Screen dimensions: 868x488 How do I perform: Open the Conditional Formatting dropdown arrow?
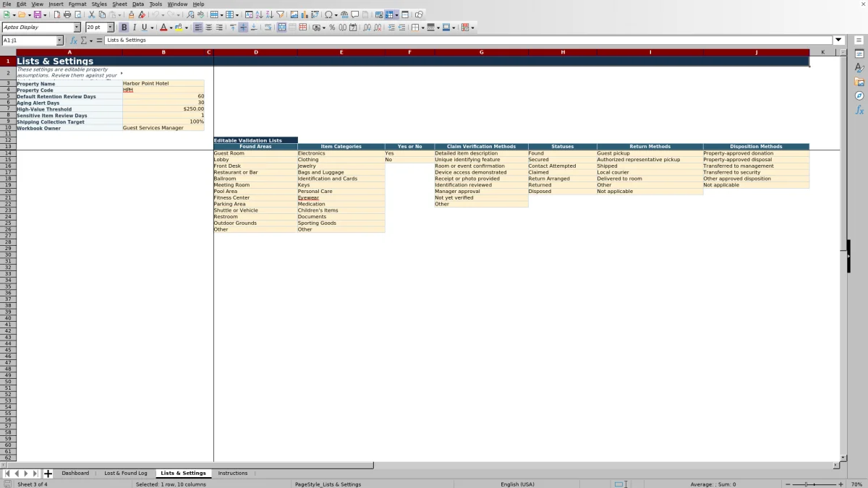click(473, 27)
